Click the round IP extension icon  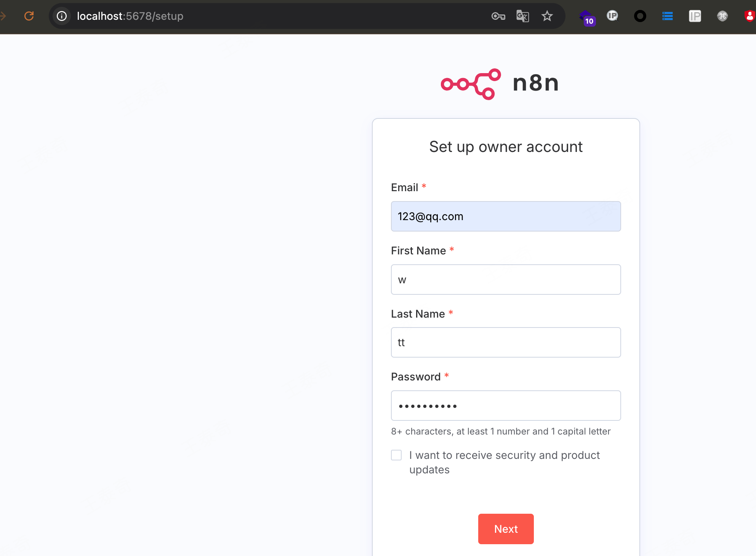pyautogui.click(x=612, y=16)
